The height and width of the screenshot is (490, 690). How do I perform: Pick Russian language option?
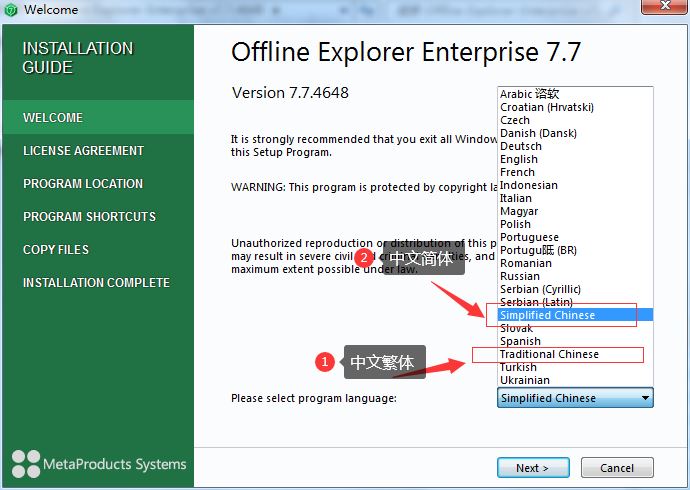point(575,276)
